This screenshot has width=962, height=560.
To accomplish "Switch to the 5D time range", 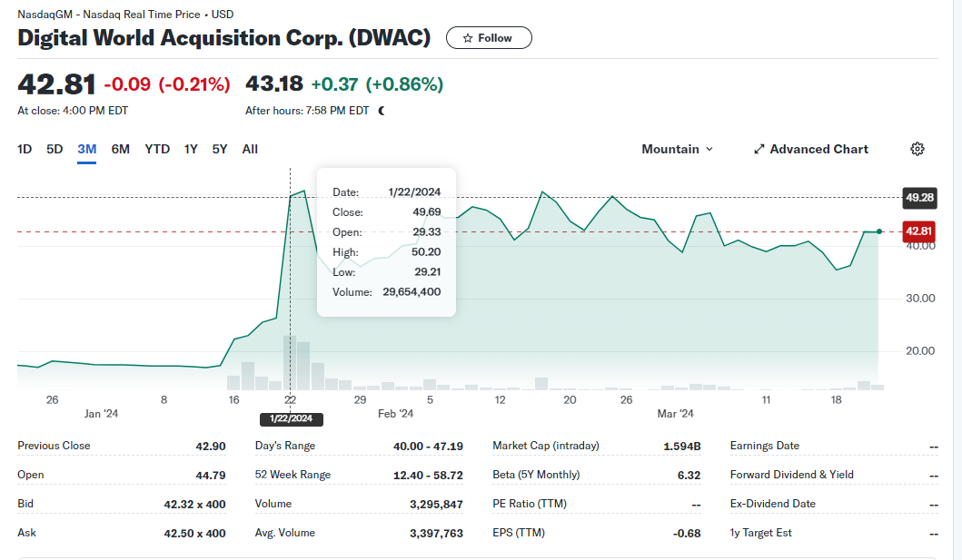I will pos(55,149).
